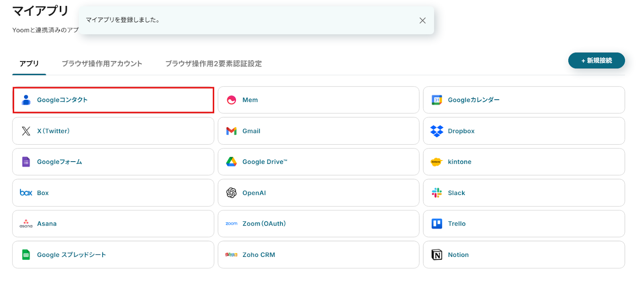Open the Zoho CRM app link

[258, 255]
